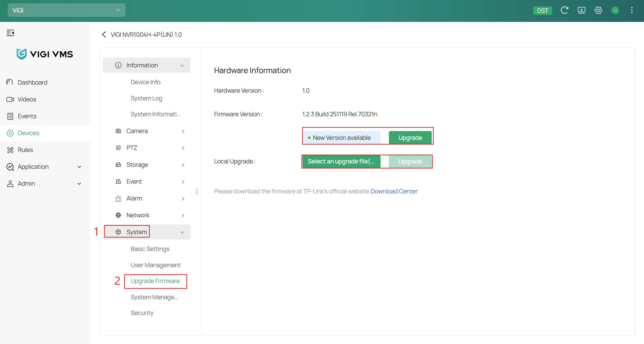Open Security submenu item
The image size is (644, 344).
point(142,313)
